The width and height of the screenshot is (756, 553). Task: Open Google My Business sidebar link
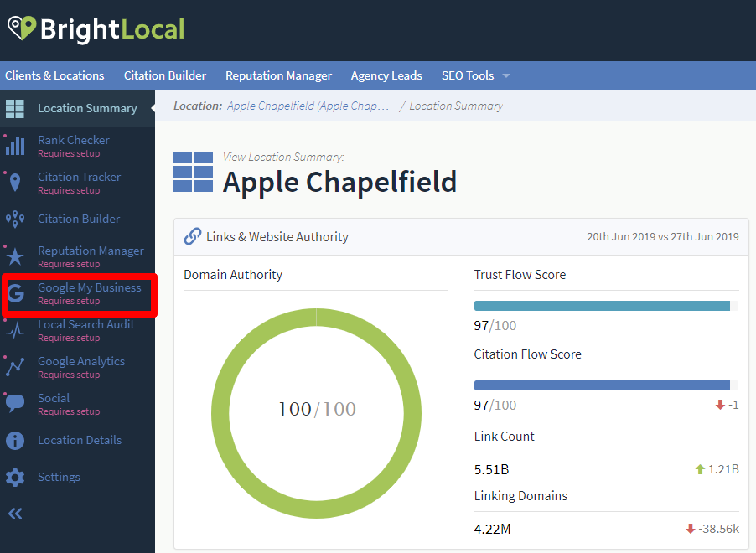[x=90, y=288]
